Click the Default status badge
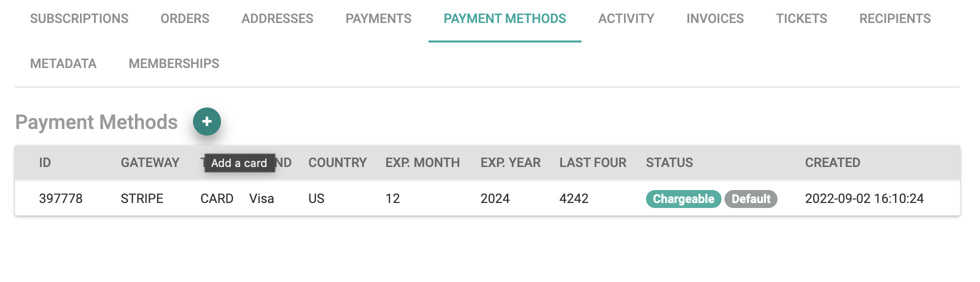This screenshot has height=282, width=980. click(x=751, y=199)
